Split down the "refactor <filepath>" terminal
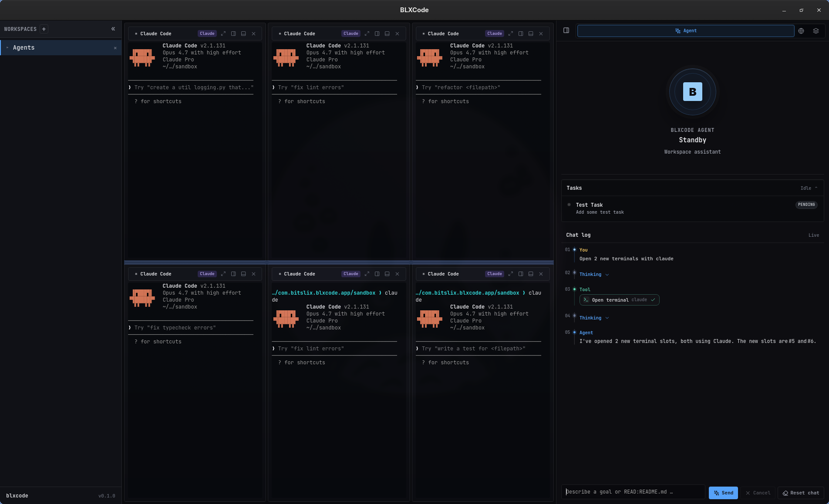The width and height of the screenshot is (829, 504). (531, 34)
